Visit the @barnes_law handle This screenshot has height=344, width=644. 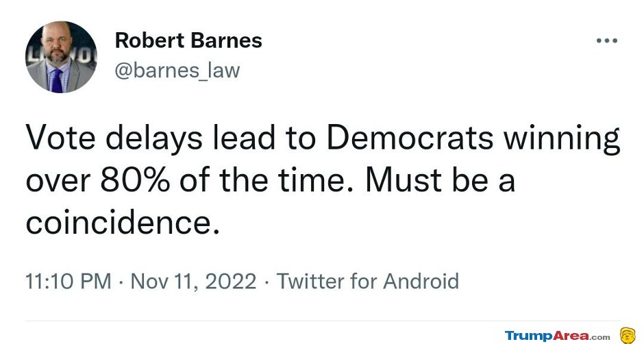(177, 71)
